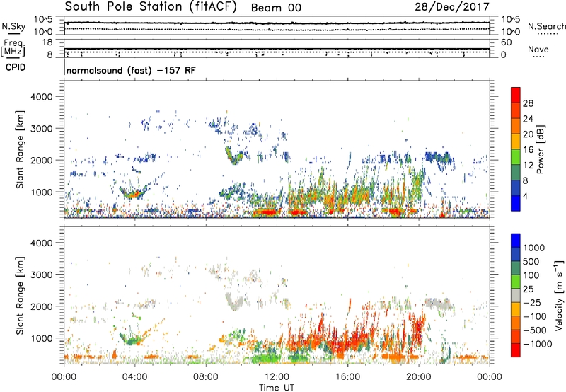
Task: Click the 'CPID' label
Action: (x=16, y=67)
